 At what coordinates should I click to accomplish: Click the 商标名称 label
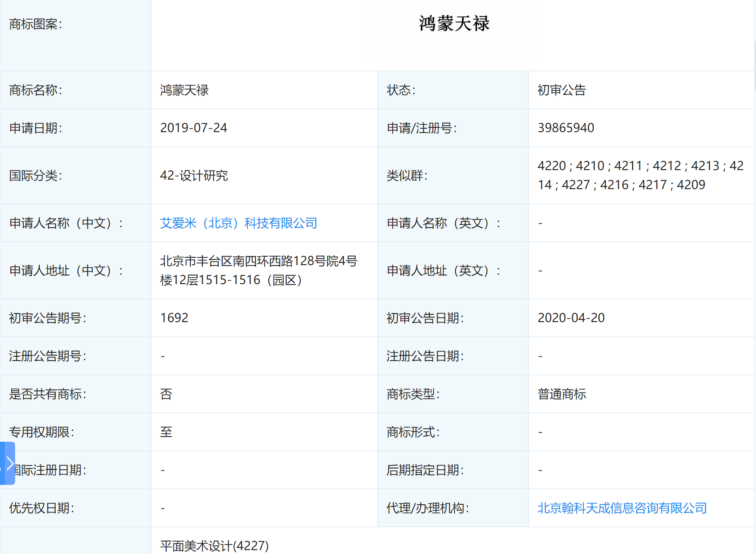point(36,90)
